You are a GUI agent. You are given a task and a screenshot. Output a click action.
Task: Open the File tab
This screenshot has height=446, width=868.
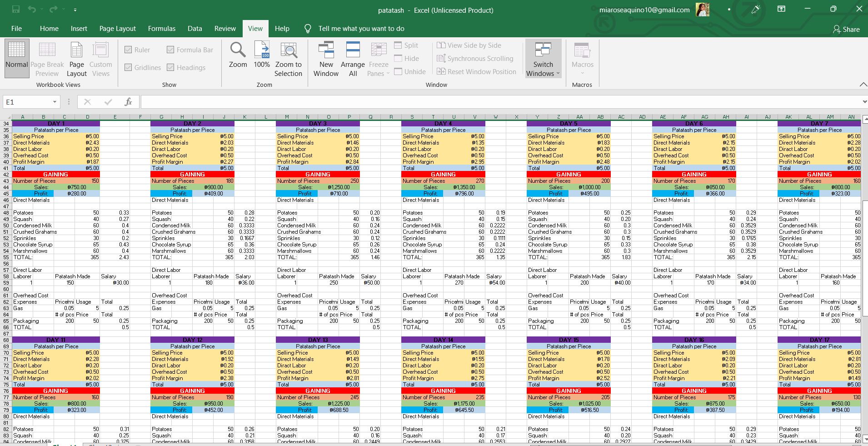coord(16,29)
